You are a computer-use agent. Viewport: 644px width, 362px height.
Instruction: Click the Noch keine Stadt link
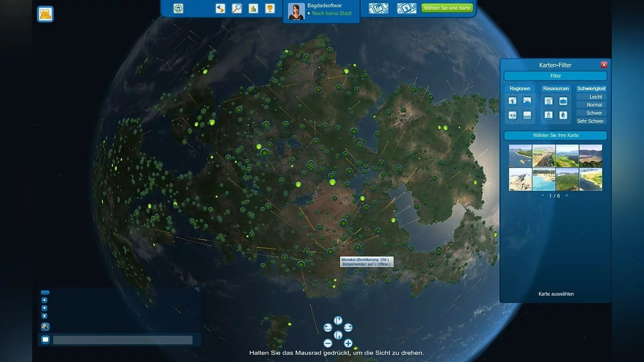pos(332,13)
